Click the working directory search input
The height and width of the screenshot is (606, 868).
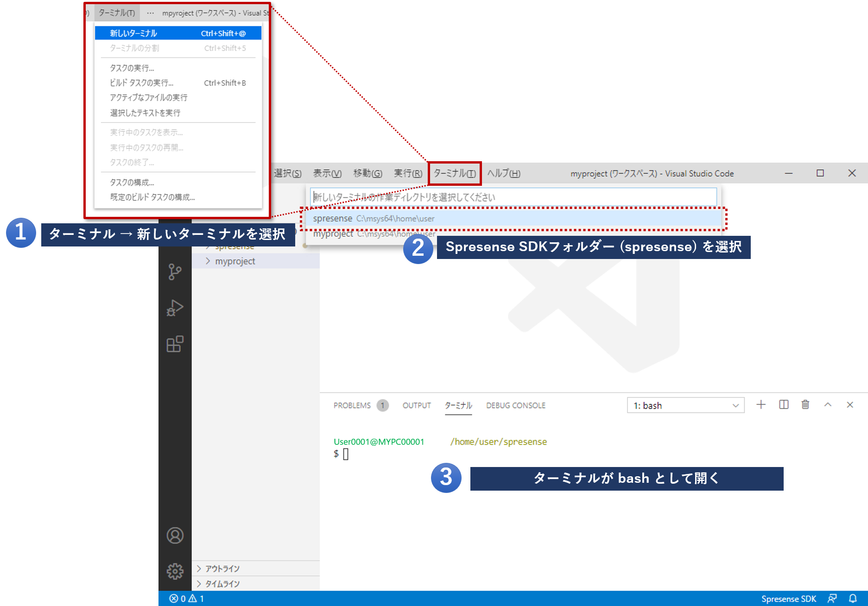click(x=513, y=197)
